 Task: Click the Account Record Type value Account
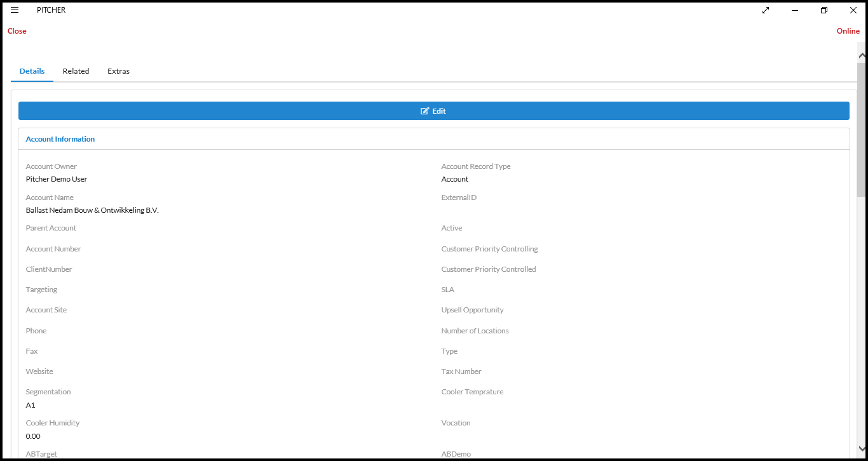tap(455, 178)
